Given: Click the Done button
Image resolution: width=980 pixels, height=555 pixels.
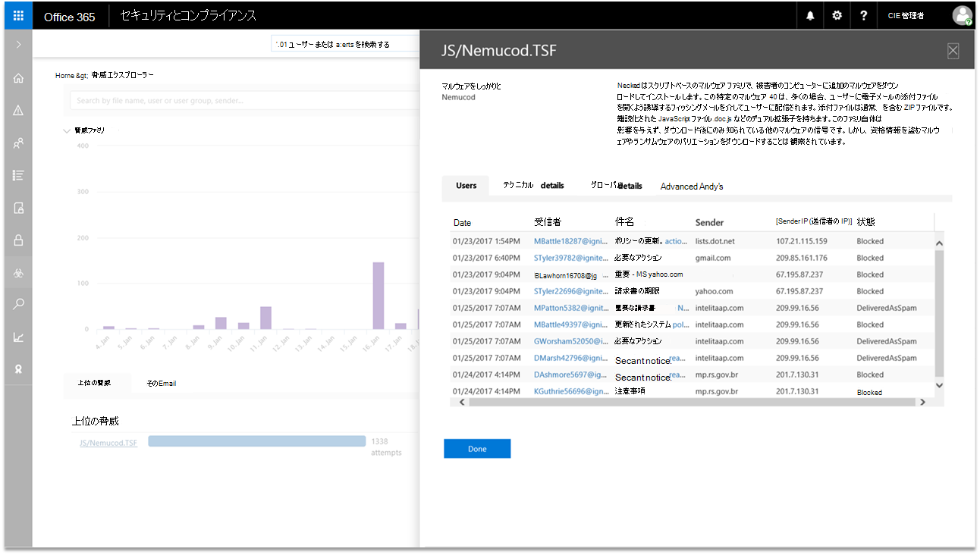Looking at the screenshot, I should point(477,449).
